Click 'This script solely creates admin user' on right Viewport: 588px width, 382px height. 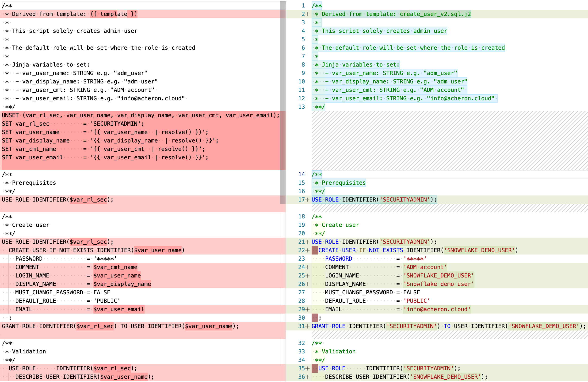pos(384,31)
